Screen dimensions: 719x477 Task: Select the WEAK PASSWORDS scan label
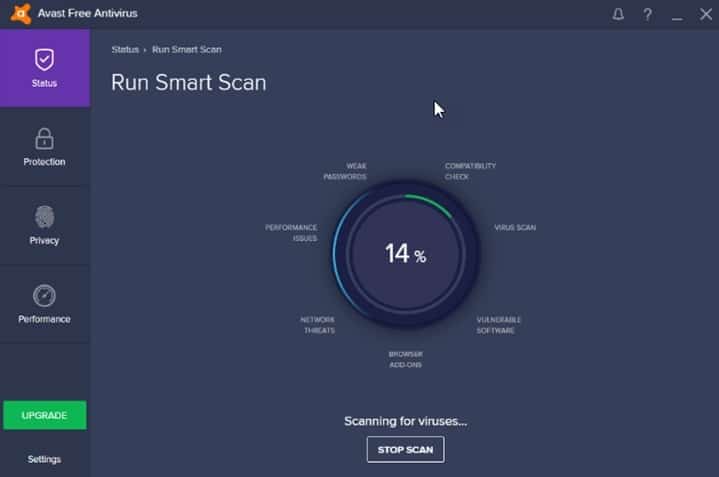pos(345,171)
